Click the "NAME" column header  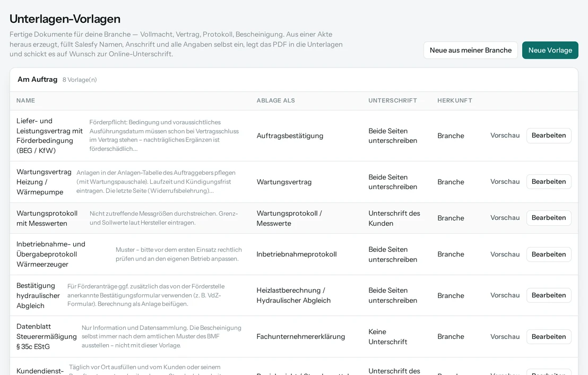(x=26, y=100)
